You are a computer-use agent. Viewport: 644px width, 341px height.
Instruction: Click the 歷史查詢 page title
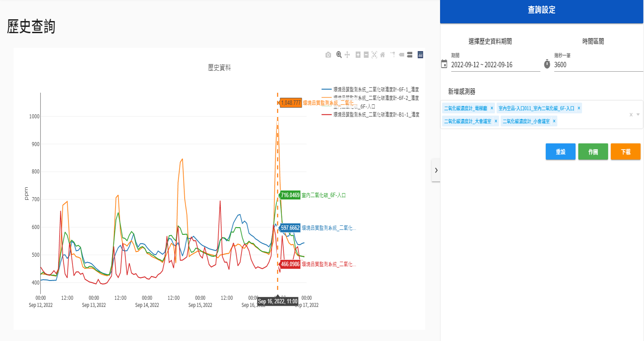tap(31, 27)
